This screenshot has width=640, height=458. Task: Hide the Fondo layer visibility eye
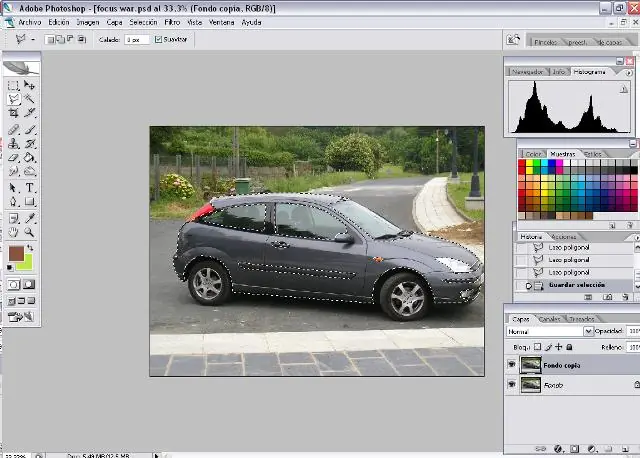(511, 384)
